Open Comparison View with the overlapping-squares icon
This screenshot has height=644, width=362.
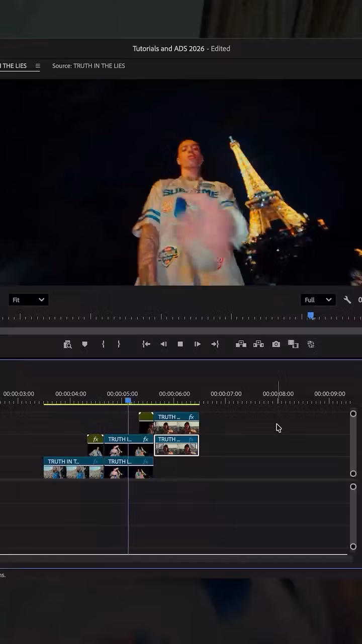(x=293, y=344)
